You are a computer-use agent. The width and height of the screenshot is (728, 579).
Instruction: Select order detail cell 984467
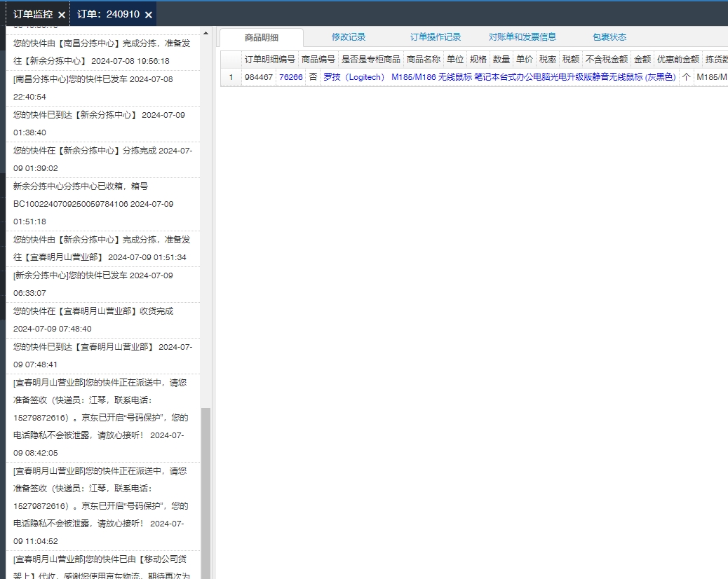coord(259,77)
